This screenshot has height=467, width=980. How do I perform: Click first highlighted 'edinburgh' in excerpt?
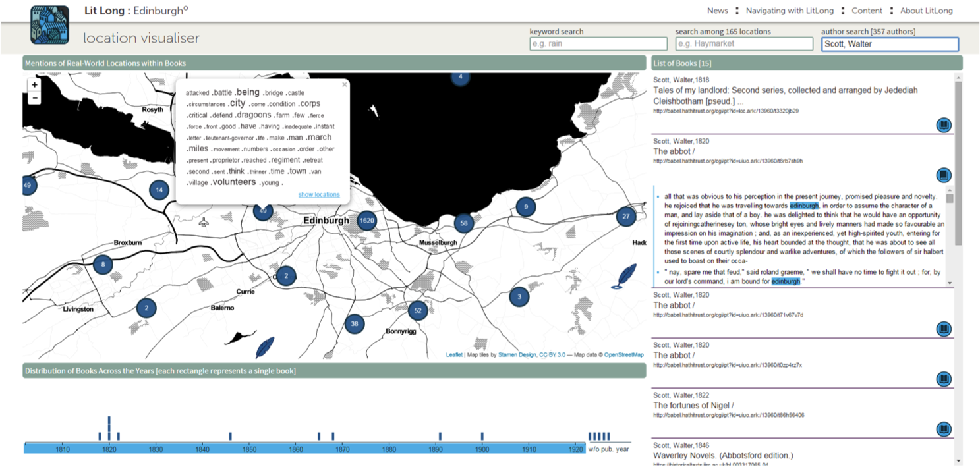click(803, 206)
